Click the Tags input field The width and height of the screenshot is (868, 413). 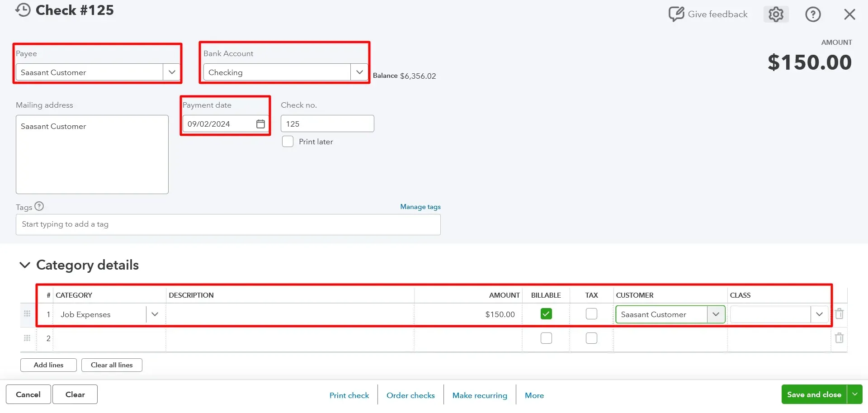coord(228,224)
